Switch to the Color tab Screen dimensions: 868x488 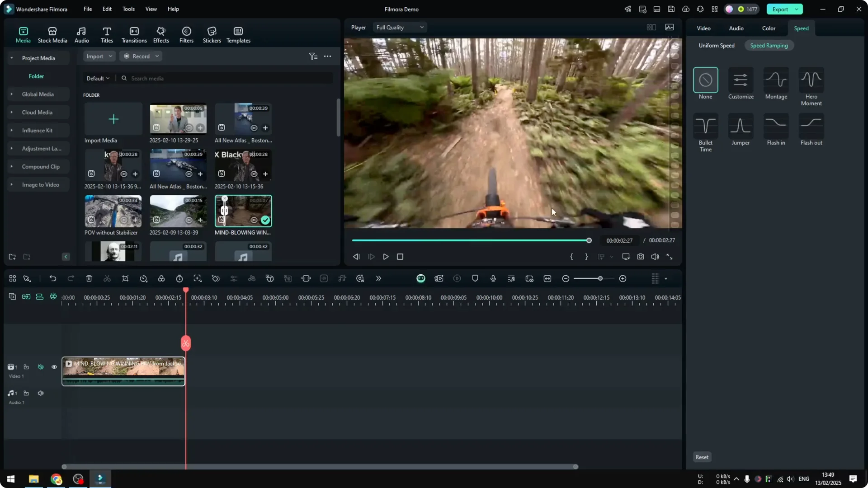click(768, 28)
